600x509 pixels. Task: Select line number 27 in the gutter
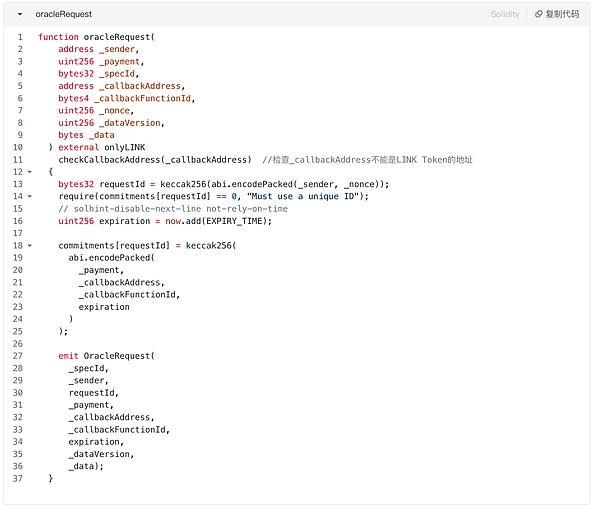tap(17, 355)
